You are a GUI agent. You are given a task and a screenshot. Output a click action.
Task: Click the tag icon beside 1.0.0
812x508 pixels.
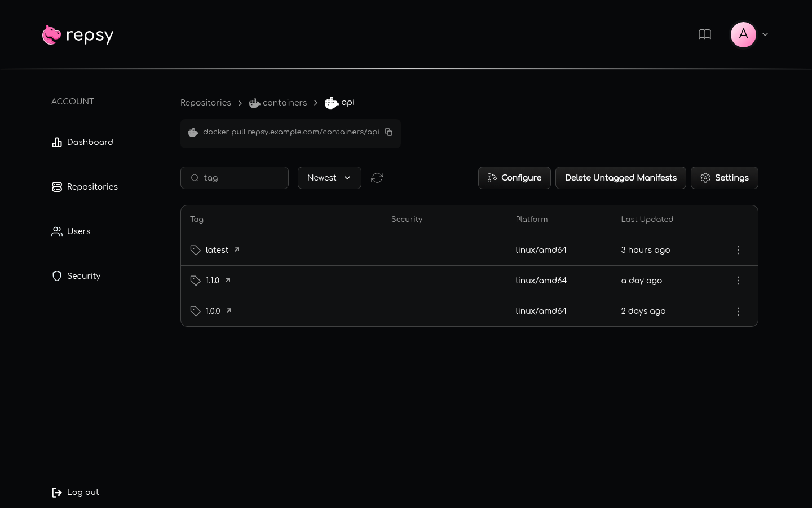pos(196,311)
